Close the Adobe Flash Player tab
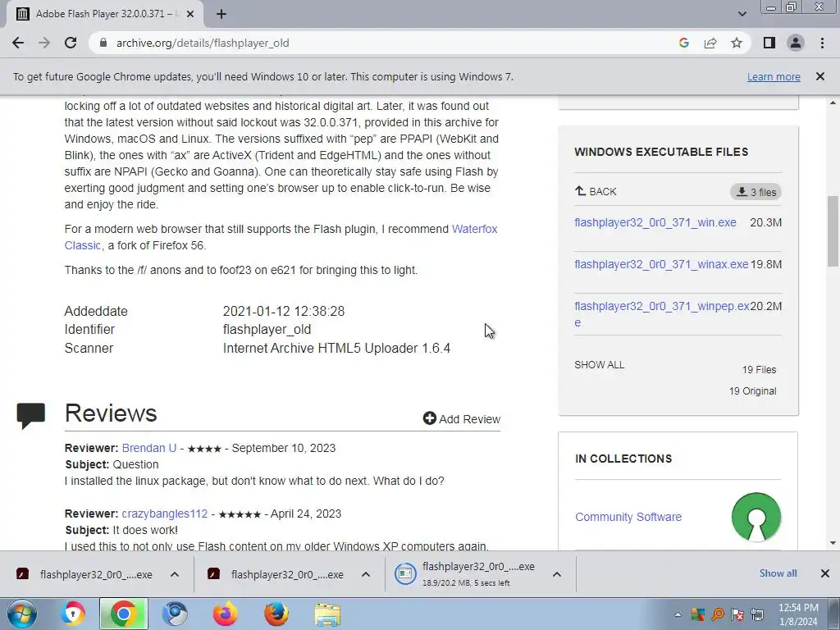 tap(190, 14)
